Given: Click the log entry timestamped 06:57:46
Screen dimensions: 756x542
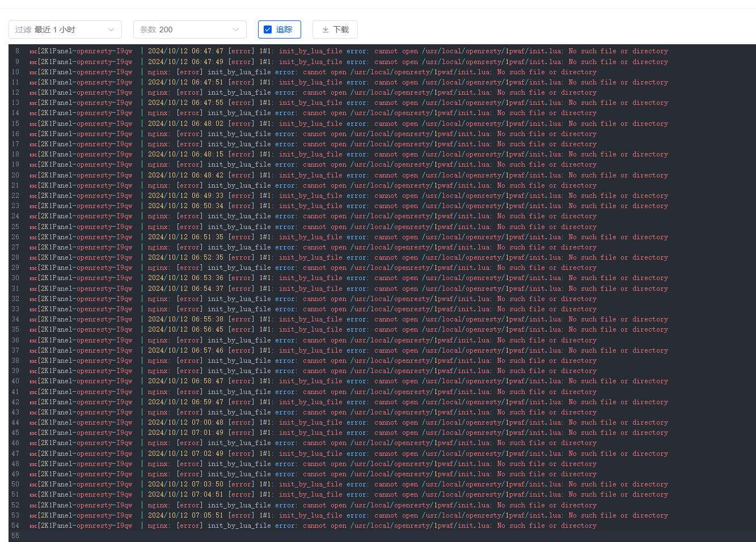Looking at the screenshot, I should point(349,350).
